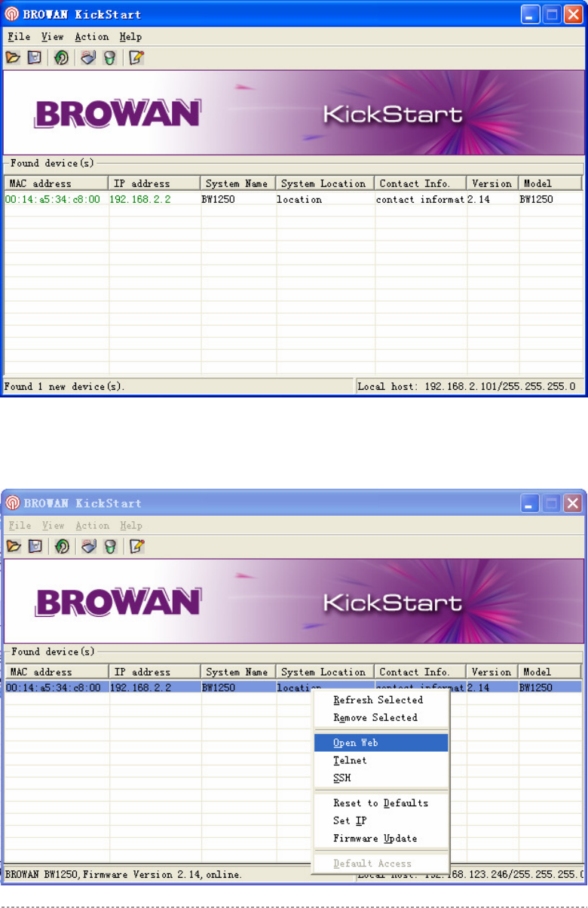
Task: Click Local host 192.168.2.101 status text
Action: click(x=467, y=387)
